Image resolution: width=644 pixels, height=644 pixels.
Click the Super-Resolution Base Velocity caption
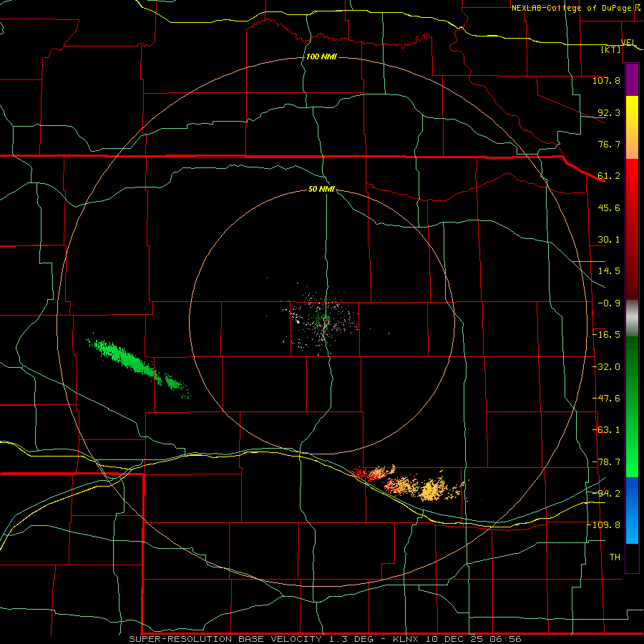pyautogui.click(x=325, y=639)
